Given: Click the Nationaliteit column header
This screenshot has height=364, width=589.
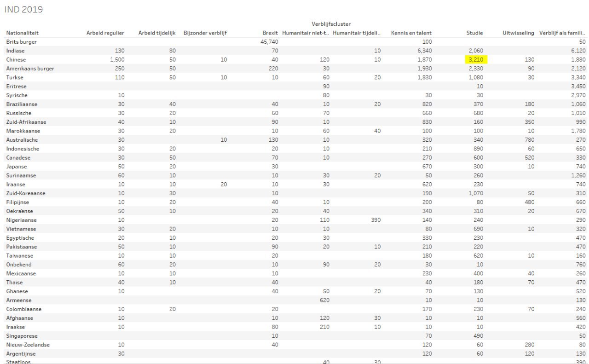Looking at the screenshot, I should click(x=23, y=33).
